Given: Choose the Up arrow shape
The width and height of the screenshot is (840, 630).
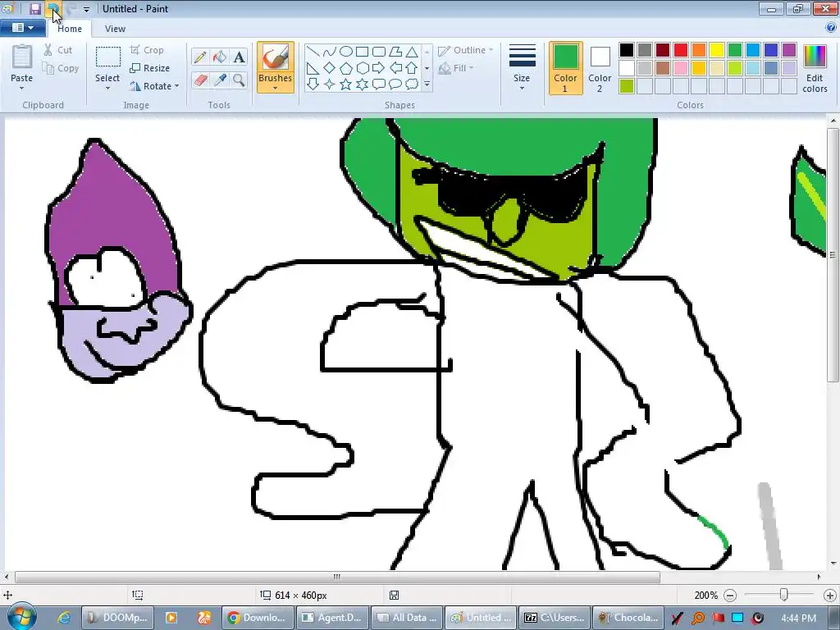Looking at the screenshot, I should point(412,68).
